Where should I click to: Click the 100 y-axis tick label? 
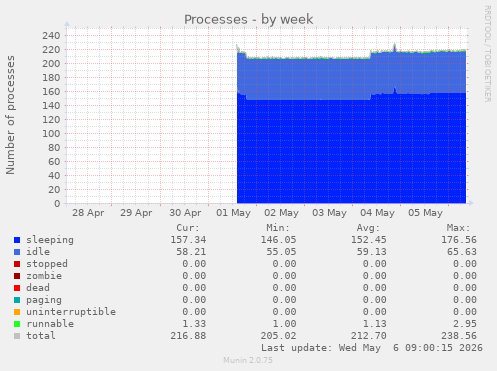pos(51,134)
